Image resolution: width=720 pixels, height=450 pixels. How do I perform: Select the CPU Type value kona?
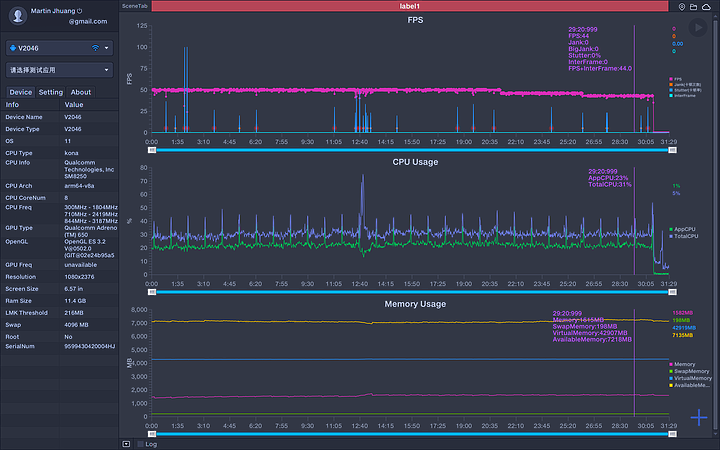71,153
